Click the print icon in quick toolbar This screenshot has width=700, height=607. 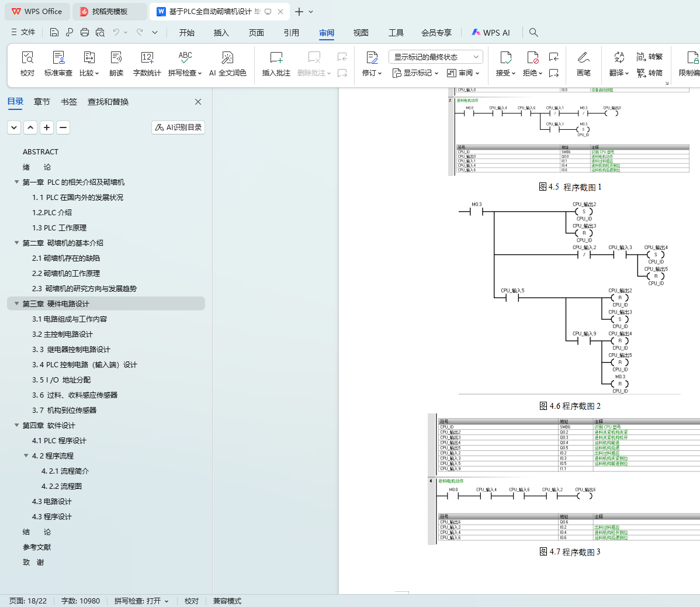tap(84, 32)
